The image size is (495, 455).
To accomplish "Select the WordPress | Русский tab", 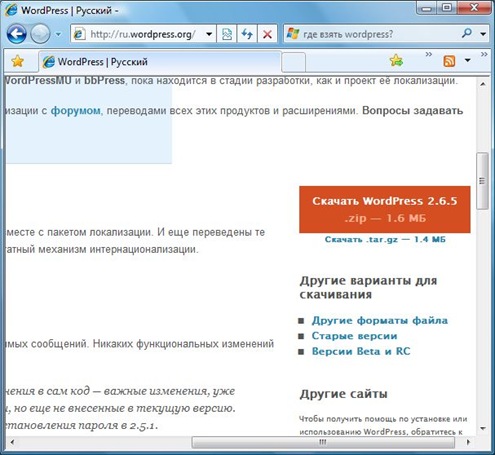I will click(160, 62).
